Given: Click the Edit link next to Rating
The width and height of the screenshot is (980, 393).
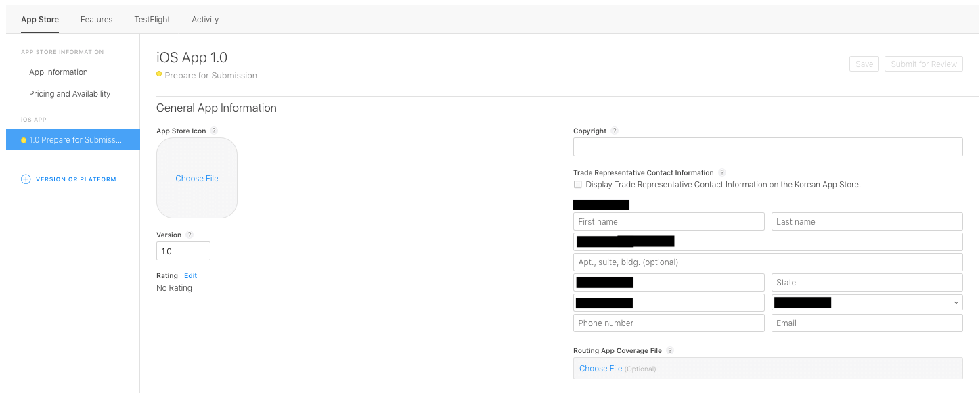Looking at the screenshot, I should [190, 275].
